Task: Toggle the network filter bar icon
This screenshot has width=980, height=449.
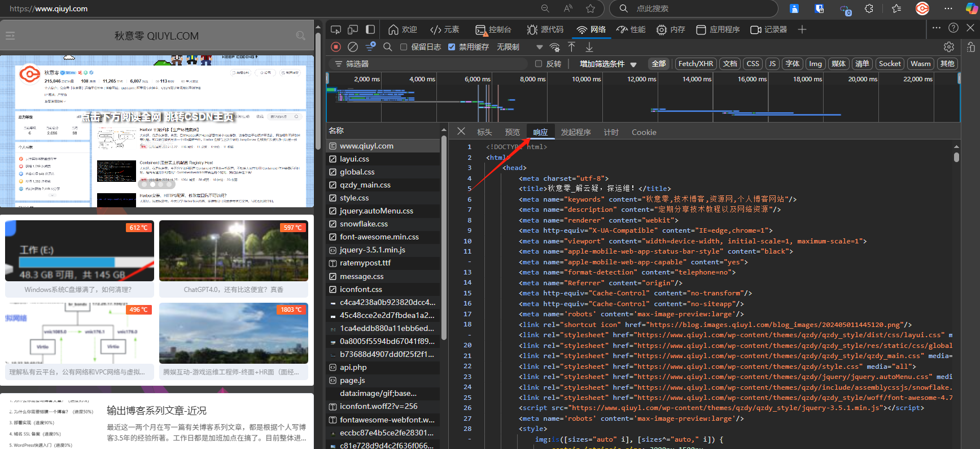Action: [x=370, y=47]
